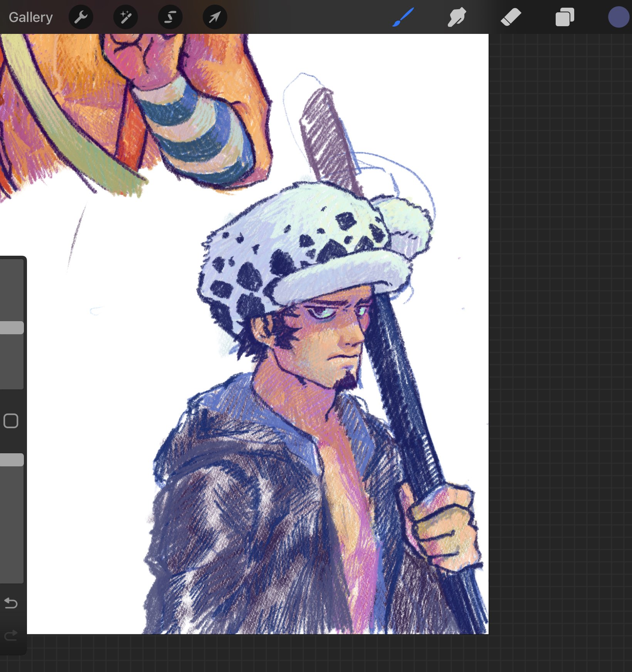Image resolution: width=632 pixels, height=672 pixels.
Task: Click the brush size slider handle
Action: [12, 328]
